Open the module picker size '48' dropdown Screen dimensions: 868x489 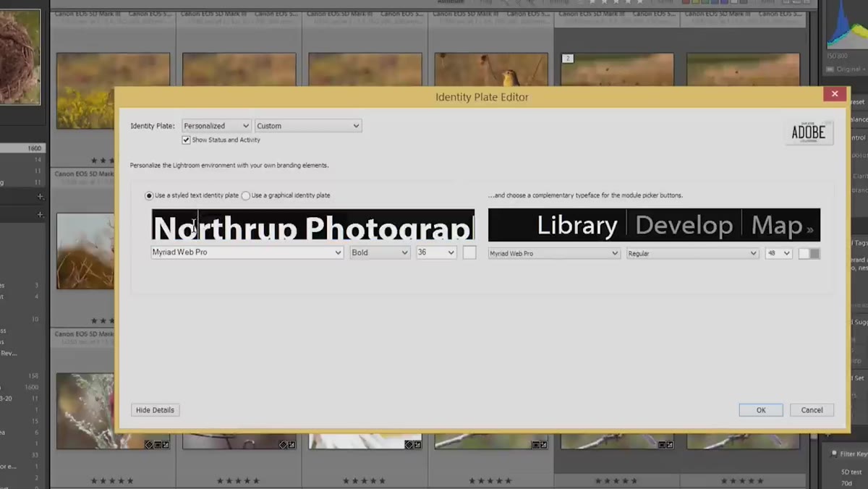tap(778, 254)
